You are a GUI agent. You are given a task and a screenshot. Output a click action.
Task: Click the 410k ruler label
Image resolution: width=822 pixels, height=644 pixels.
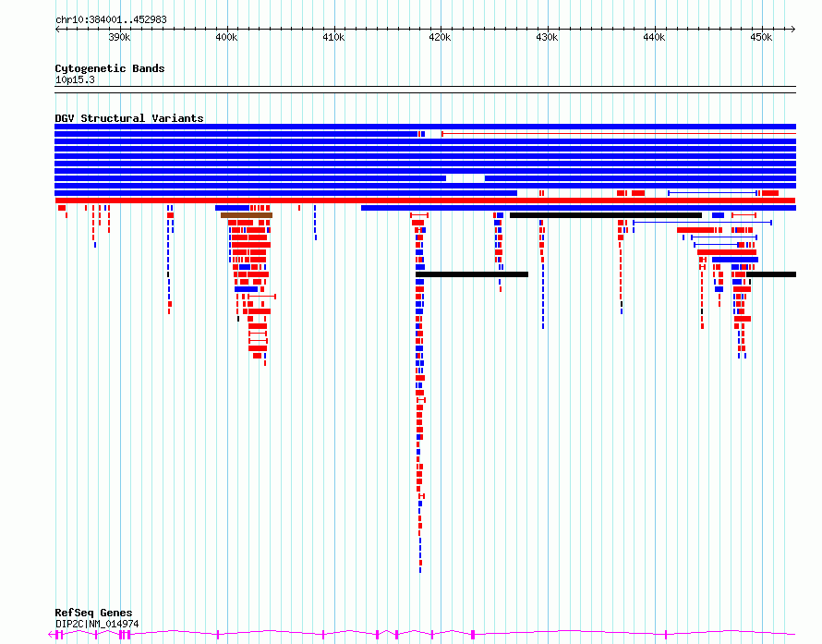[x=333, y=38]
